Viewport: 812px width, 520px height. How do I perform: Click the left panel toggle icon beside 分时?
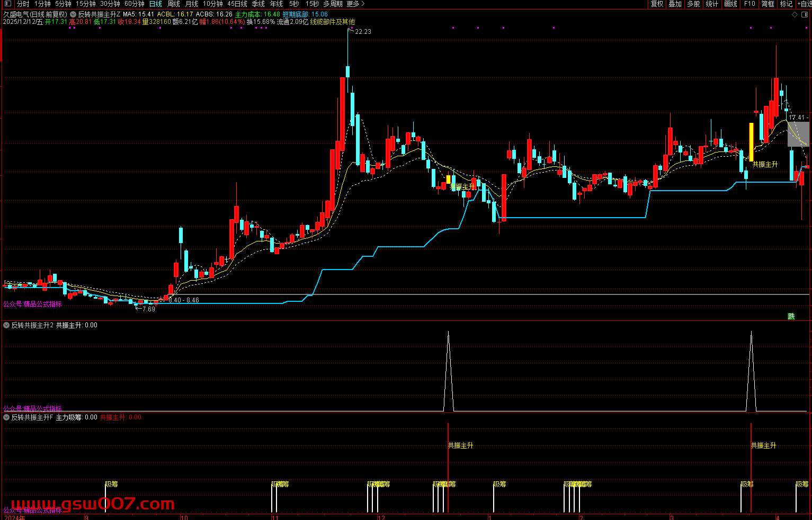(x=7, y=4)
